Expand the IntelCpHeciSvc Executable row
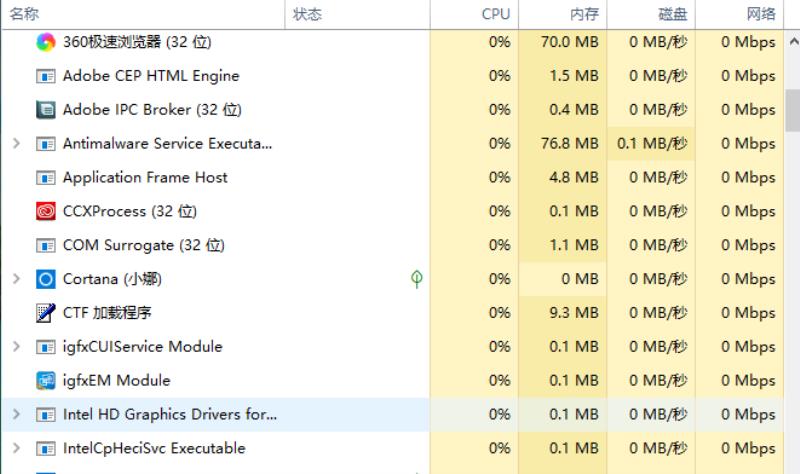This screenshot has width=800, height=474. click(x=16, y=448)
